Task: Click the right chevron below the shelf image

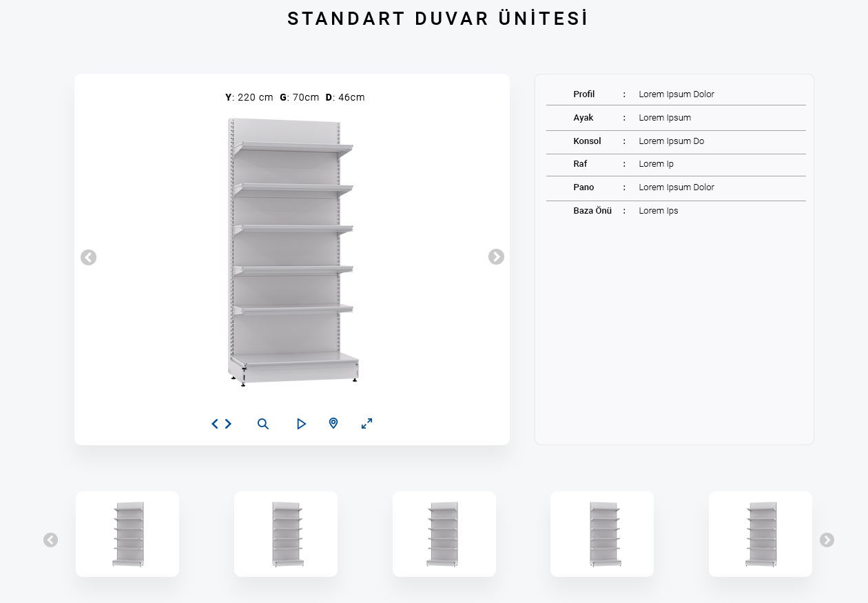Action: click(x=228, y=424)
